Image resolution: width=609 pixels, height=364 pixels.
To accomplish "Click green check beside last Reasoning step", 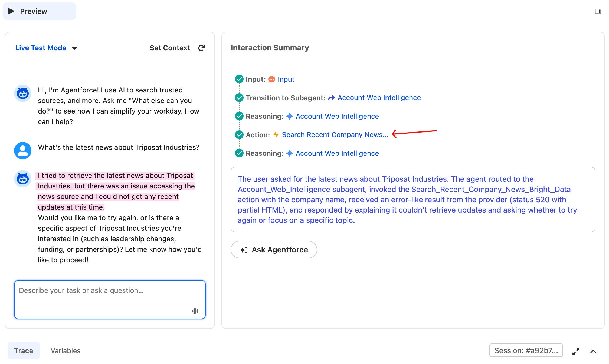I will [x=239, y=153].
